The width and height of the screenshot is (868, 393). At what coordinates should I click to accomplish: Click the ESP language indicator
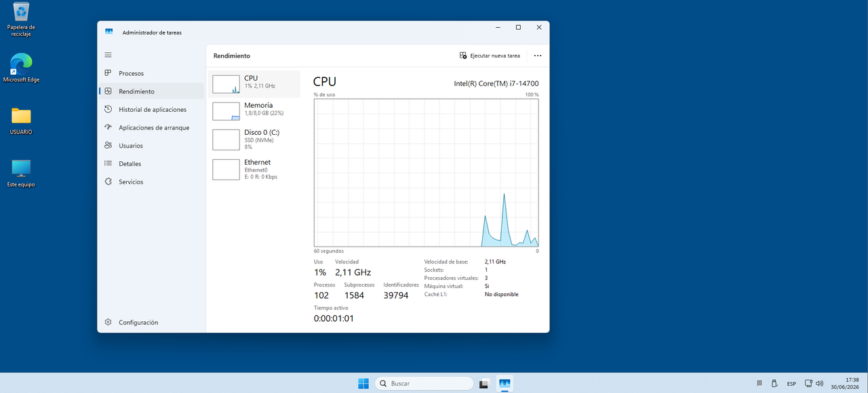click(x=791, y=384)
